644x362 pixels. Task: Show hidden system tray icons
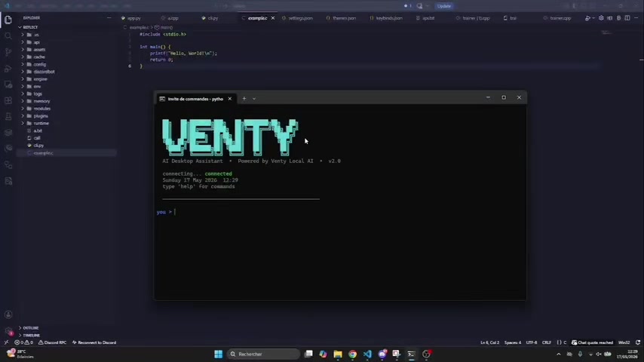click(559, 354)
